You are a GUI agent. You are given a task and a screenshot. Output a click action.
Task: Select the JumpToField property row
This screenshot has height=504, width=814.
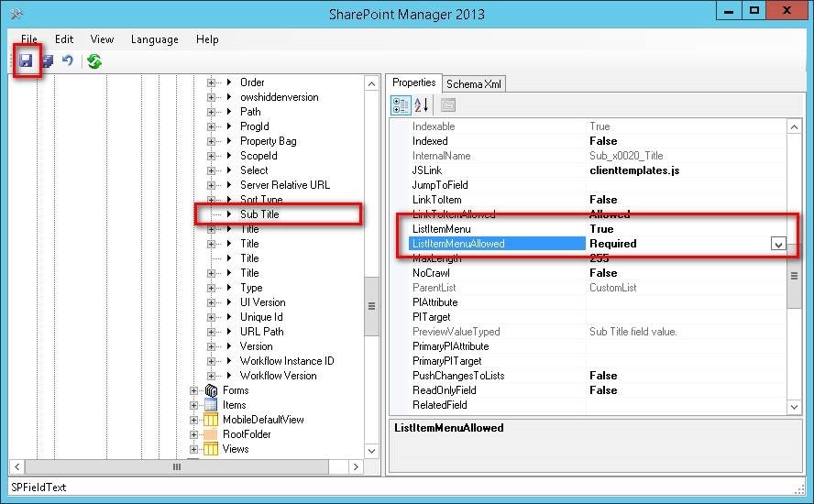[597, 185]
